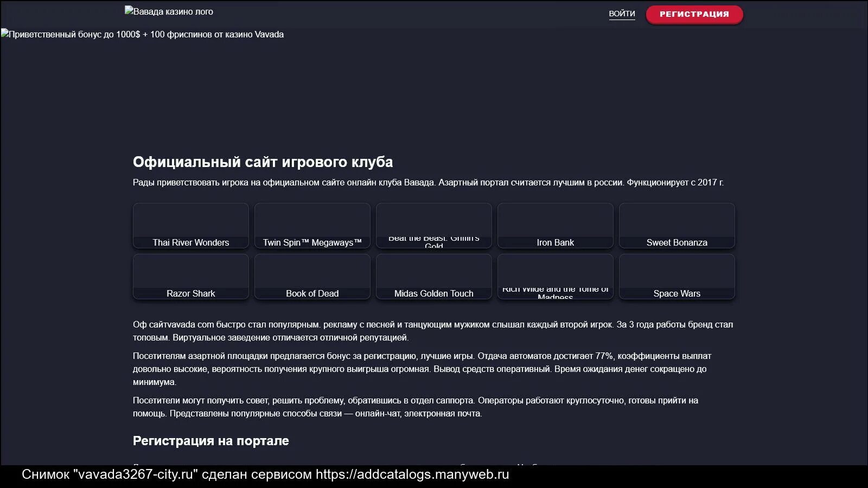Viewport: 868px width, 488px height.
Task: Click paragraph starting Посетители могут получить совет
Action: coord(416,407)
